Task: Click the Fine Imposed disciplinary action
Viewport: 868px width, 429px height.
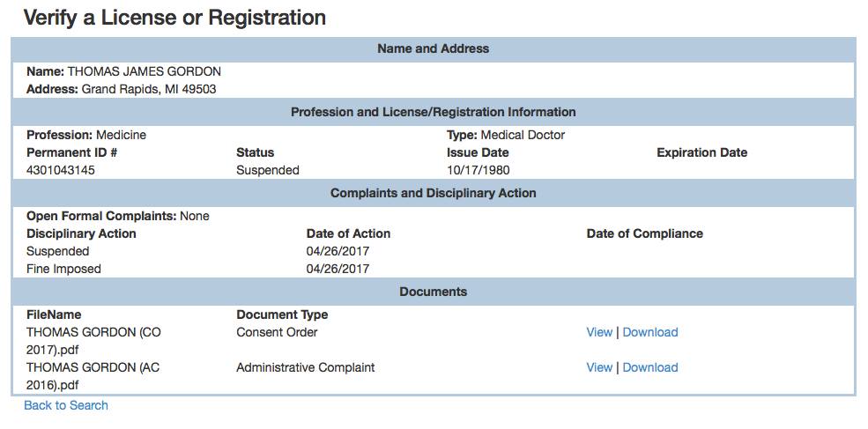Action: point(63,269)
